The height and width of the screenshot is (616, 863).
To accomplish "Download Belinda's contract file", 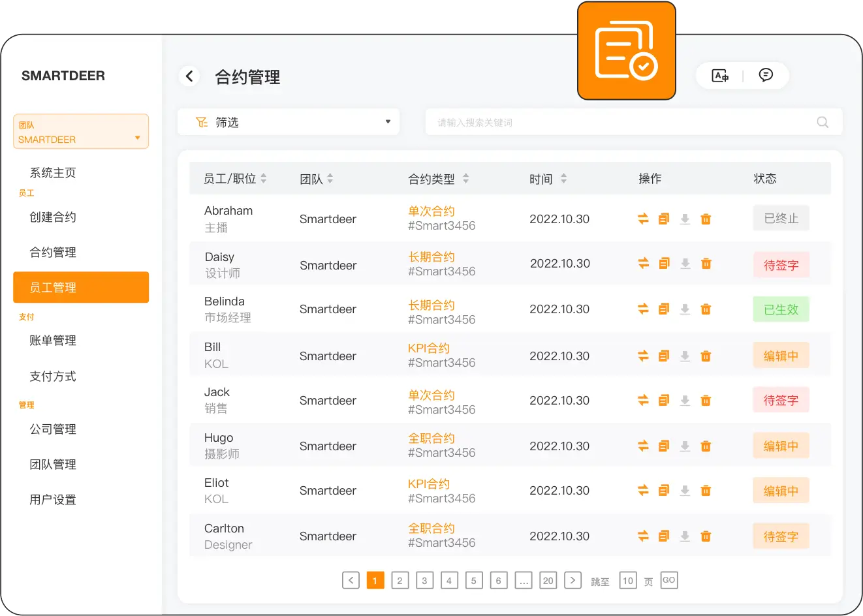I will click(685, 309).
